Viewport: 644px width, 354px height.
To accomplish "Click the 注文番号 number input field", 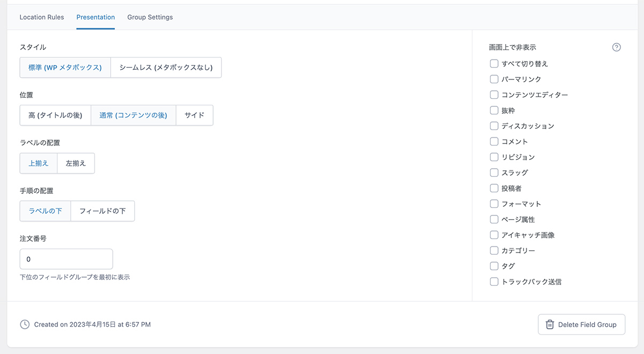I will click(x=66, y=259).
